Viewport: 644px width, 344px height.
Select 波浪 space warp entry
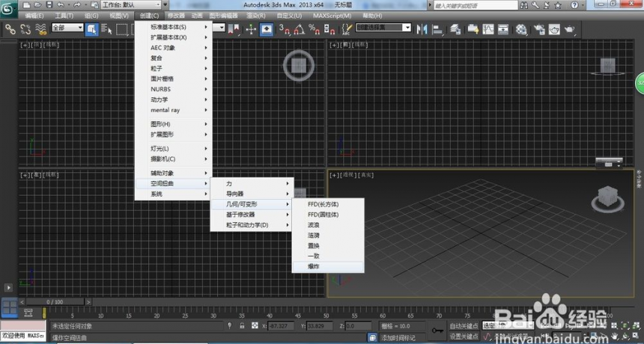click(328, 225)
